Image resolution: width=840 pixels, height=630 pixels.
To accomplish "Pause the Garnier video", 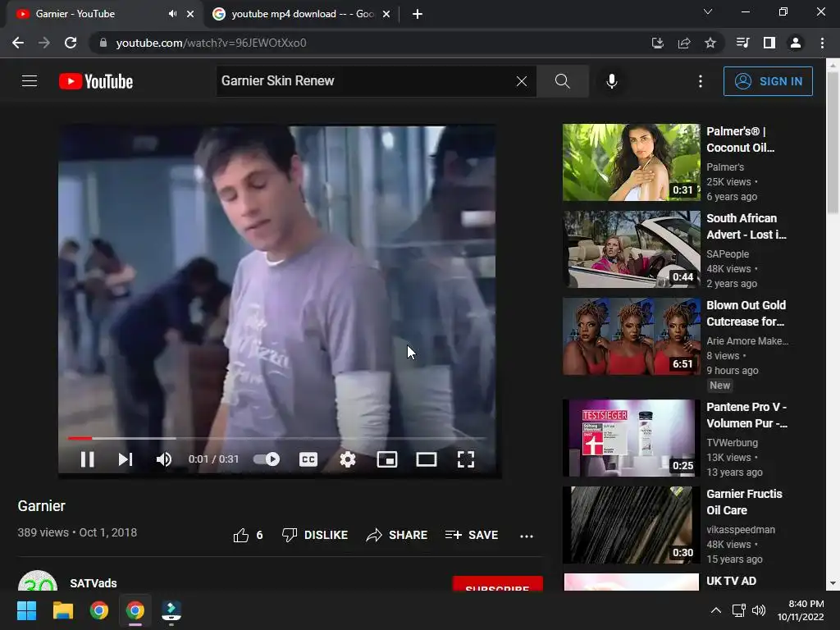I will tap(87, 459).
